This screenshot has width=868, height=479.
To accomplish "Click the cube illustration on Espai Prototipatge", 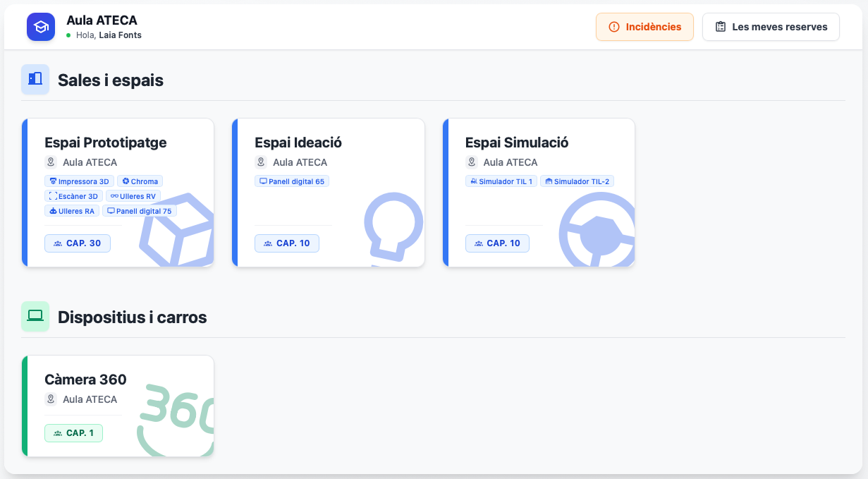I will [x=178, y=231].
